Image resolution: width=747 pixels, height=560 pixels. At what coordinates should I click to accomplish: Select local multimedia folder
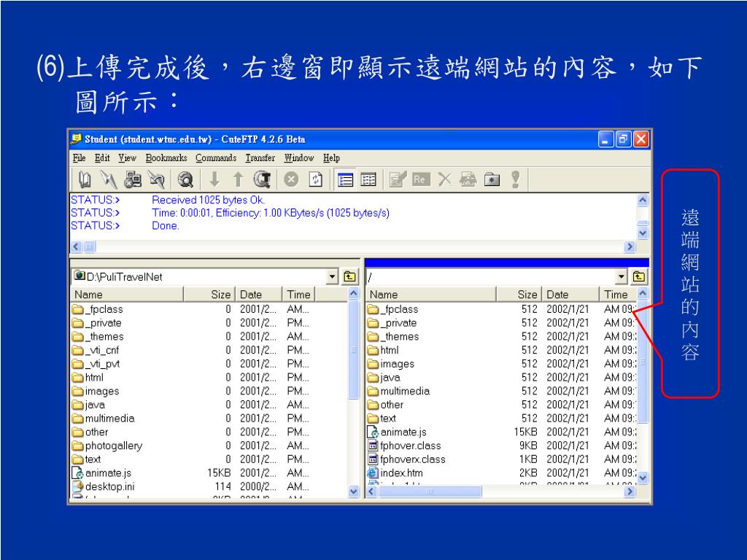click(x=104, y=419)
